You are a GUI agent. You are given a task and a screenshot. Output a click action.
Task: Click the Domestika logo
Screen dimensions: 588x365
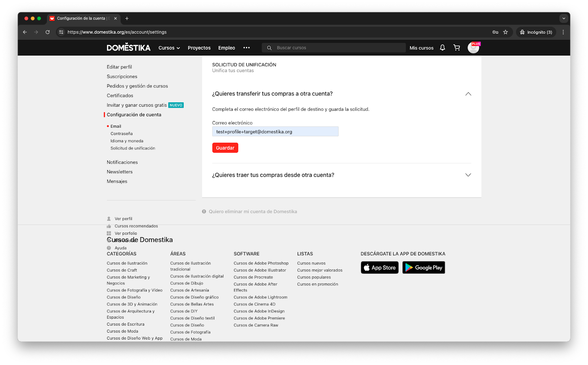coord(128,48)
